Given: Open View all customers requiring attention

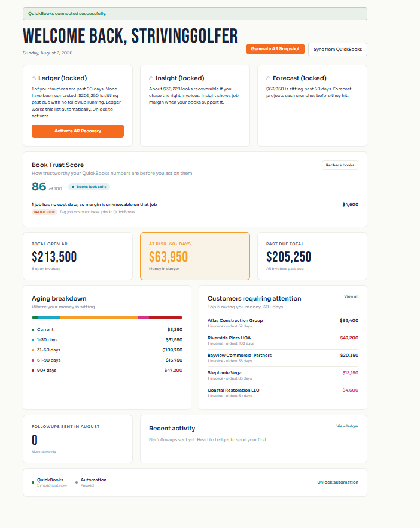Looking at the screenshot, I should click(x=351, y=296).
